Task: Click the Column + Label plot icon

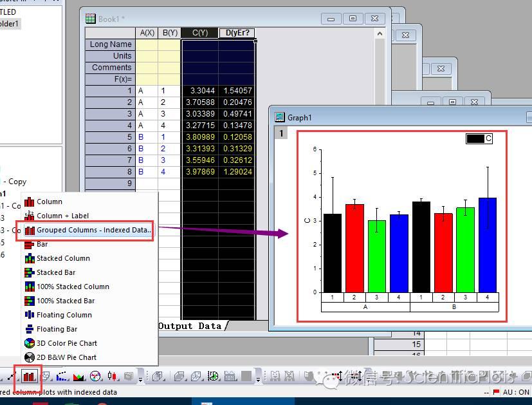Action: [29, 216]
